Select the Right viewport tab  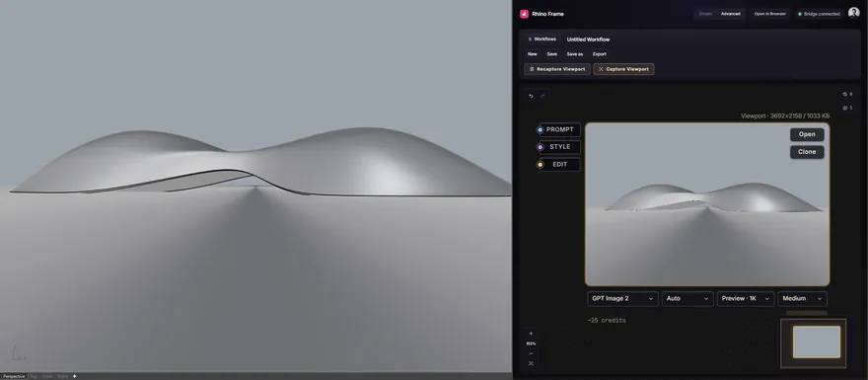point(62,376)
